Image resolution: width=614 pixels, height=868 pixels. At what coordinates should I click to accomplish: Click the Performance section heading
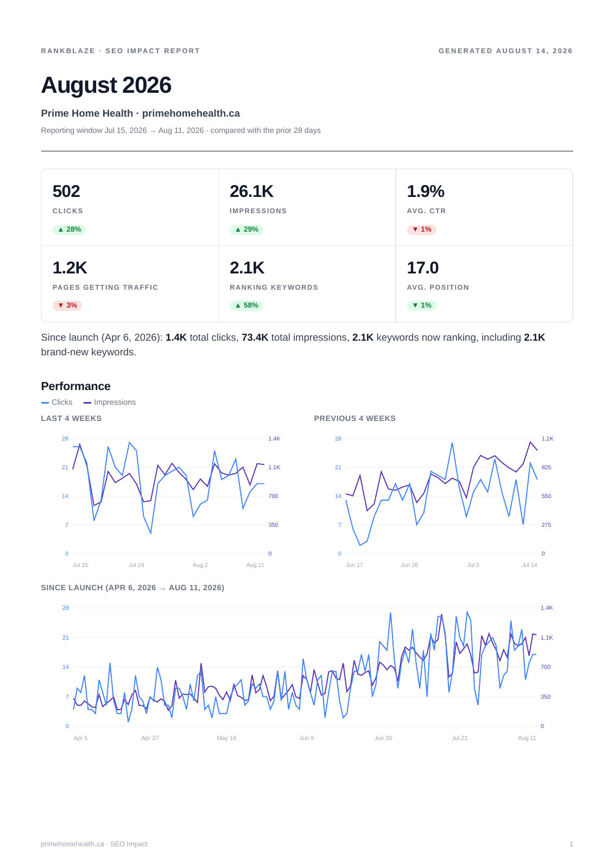point(76,386)
